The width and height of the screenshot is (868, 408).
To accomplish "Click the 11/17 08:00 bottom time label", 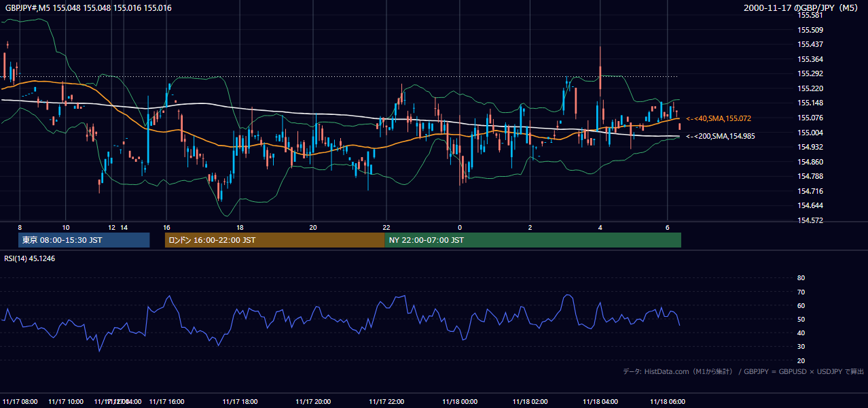I will point(20,401).
